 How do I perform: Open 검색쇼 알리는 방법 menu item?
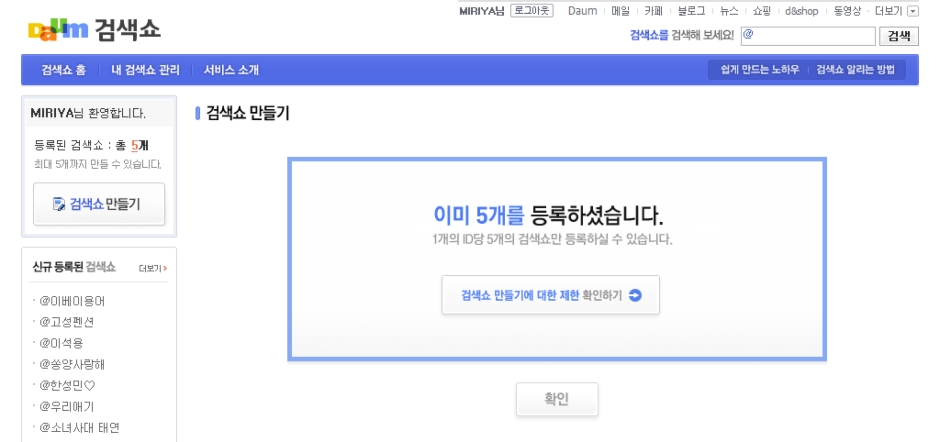tap(855, 70)
